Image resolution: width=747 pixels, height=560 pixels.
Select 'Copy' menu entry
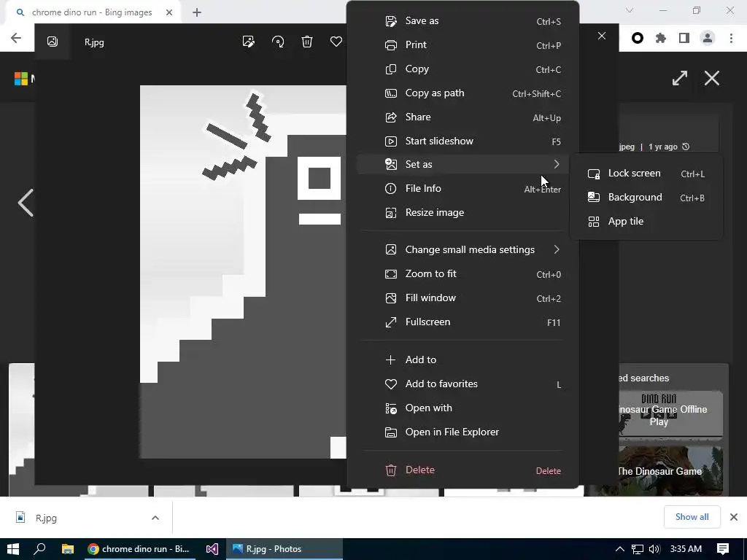[x=462, y=69]
